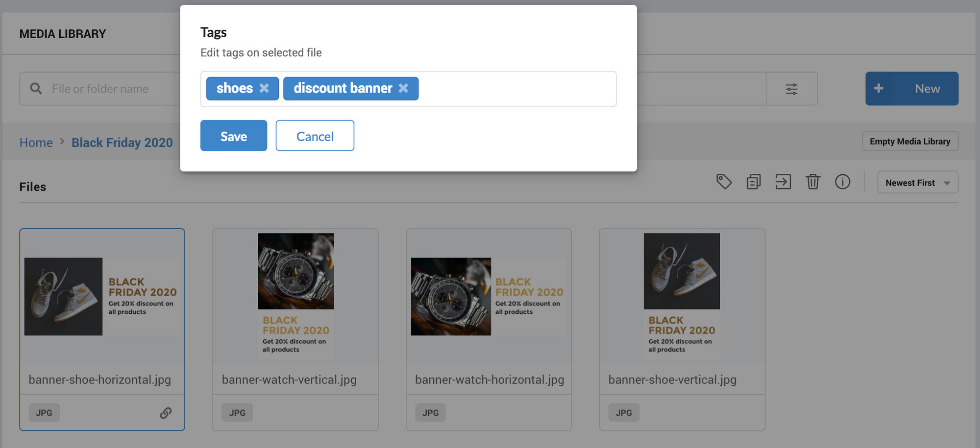The image size is (980, 448).
Task: Open the Newest First sort dropdown
Action: click(x=917, y=183)
